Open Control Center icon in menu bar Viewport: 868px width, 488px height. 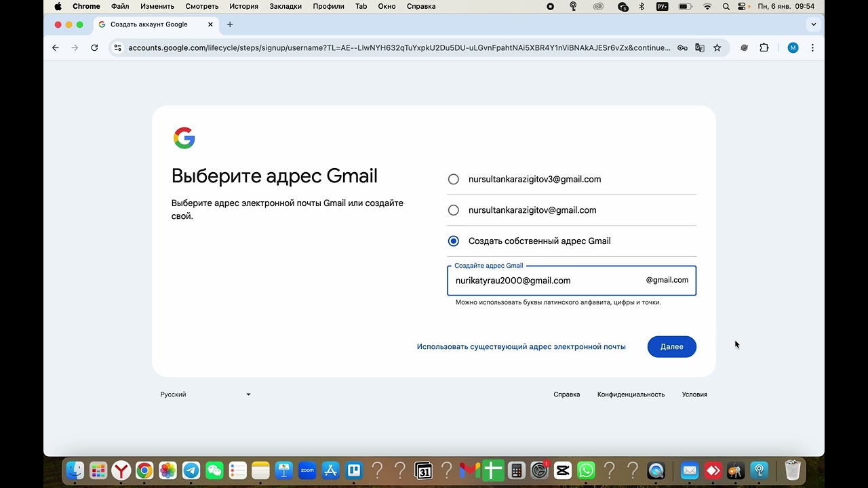[x=742, y=6]
